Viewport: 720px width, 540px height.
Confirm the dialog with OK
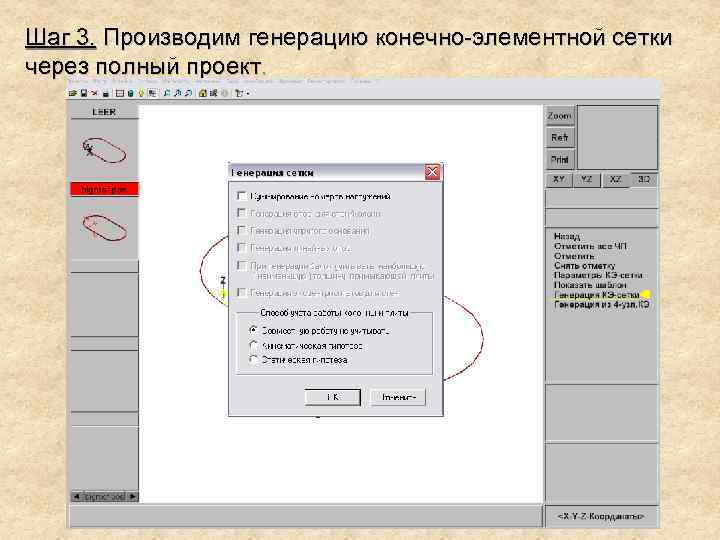point(333,397)
